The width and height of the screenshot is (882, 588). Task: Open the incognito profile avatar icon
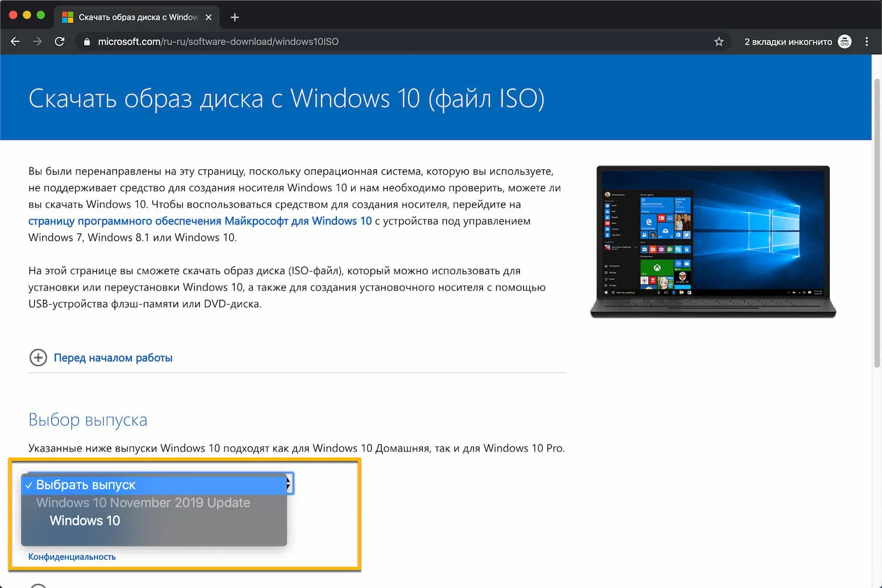[845, 41]
